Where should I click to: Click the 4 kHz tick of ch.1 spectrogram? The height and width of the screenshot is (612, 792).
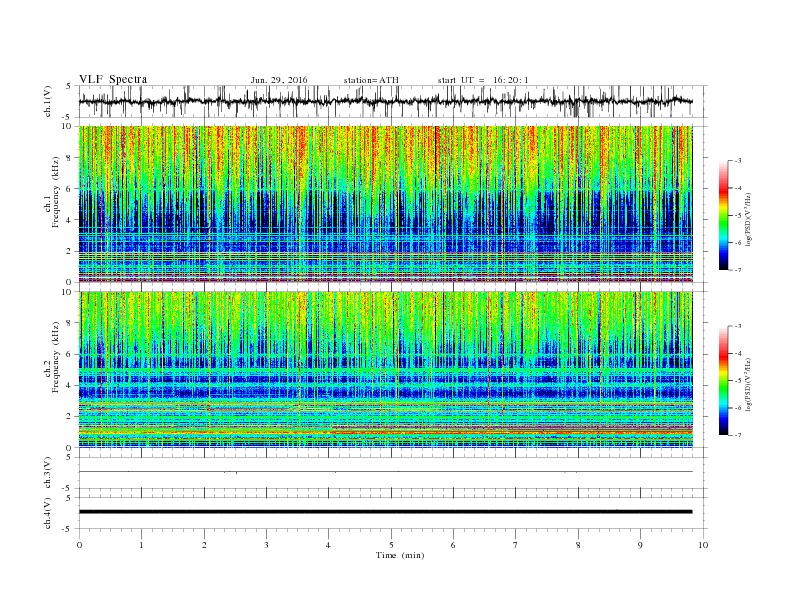point(70,220)
